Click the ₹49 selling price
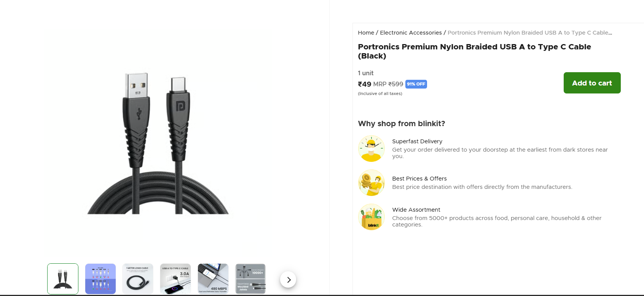Image resolution: width=644 pixels, height=296 pixels. pyautogui.click(x=364, y=84)
